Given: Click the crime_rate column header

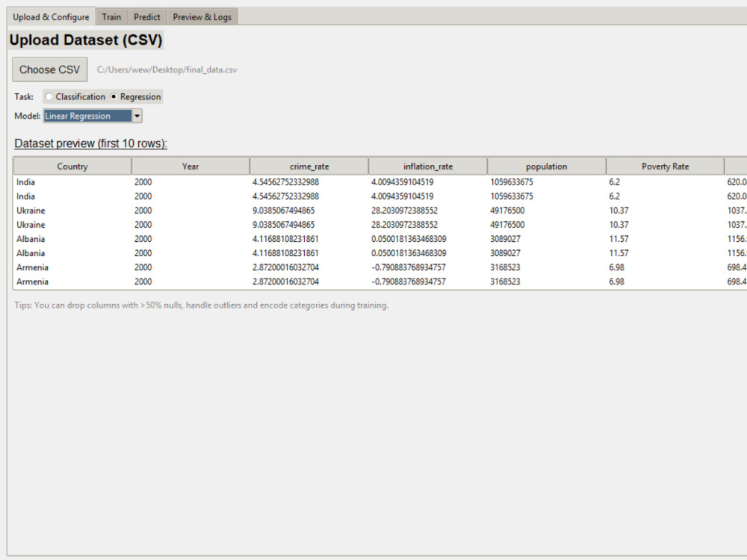Looking at the screenshot, I should (309, 167).
